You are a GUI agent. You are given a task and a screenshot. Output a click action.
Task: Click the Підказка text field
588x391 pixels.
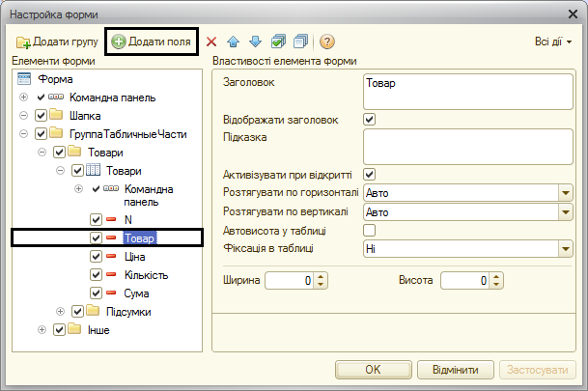[468, 147]
